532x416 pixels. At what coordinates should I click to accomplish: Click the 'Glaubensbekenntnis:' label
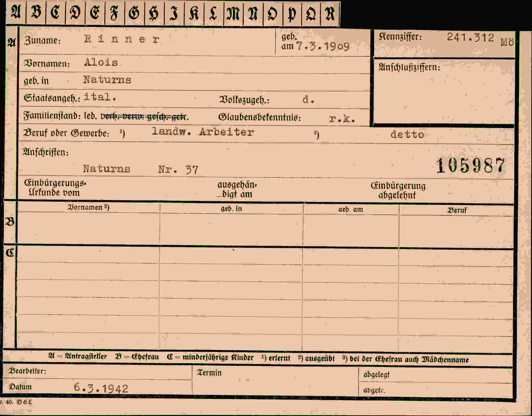[260, 118]
